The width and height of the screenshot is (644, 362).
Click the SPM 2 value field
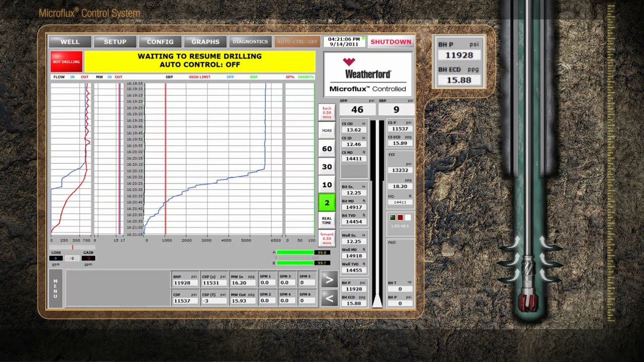[x=267, y=301]
